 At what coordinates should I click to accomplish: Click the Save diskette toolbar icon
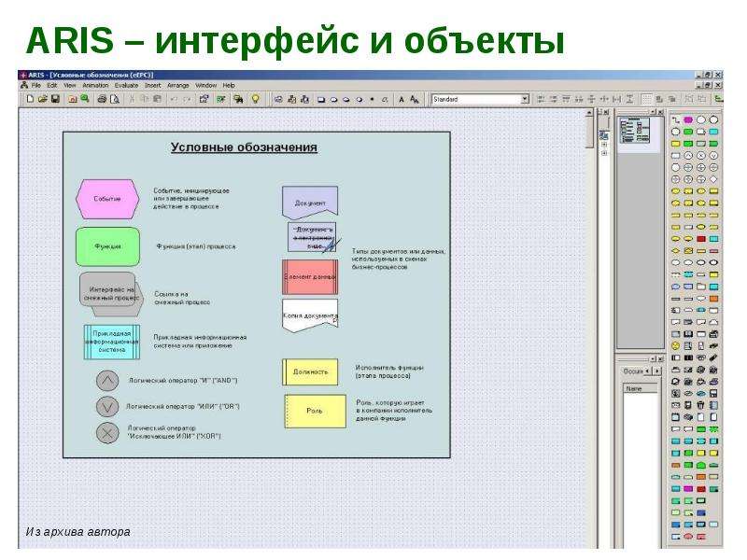pyautogui.click(x=55, y=99)
